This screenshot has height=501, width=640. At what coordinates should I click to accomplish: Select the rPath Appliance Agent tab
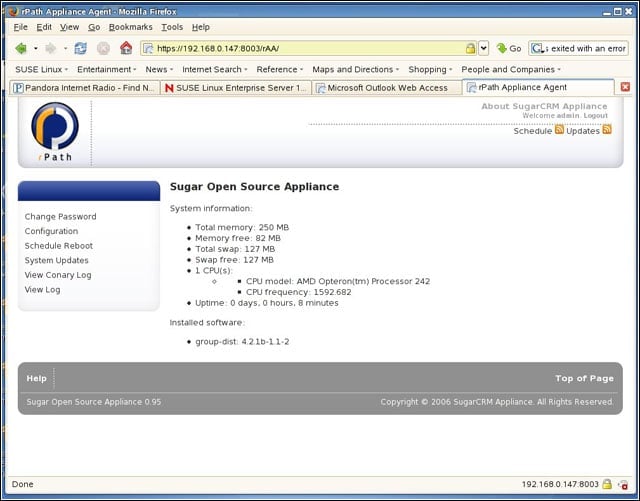pos(538,87)
